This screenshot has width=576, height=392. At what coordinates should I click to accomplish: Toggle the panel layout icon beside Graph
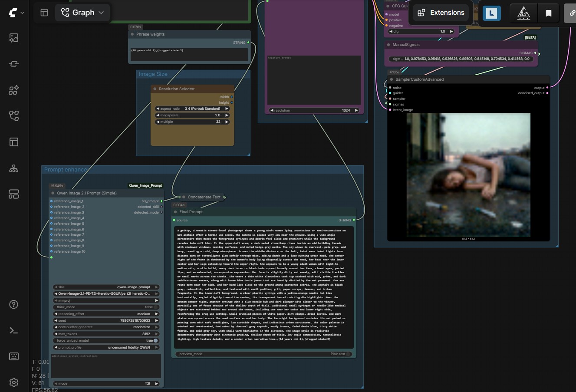[x=44, y=13]
